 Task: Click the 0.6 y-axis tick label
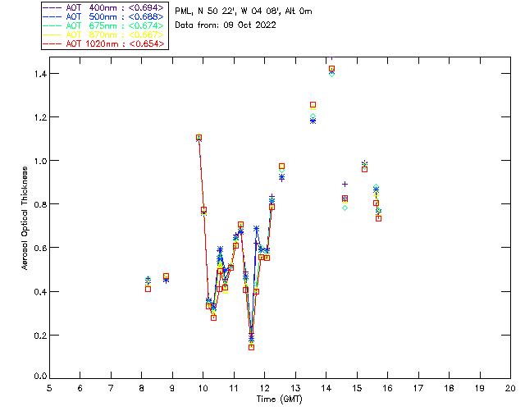pos(40,248)
